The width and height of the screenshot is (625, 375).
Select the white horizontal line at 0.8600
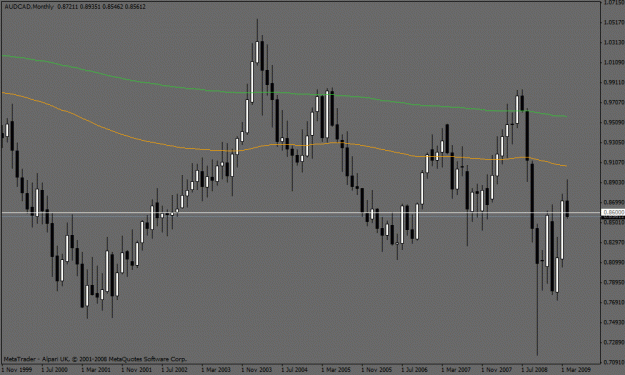[301, 213]
